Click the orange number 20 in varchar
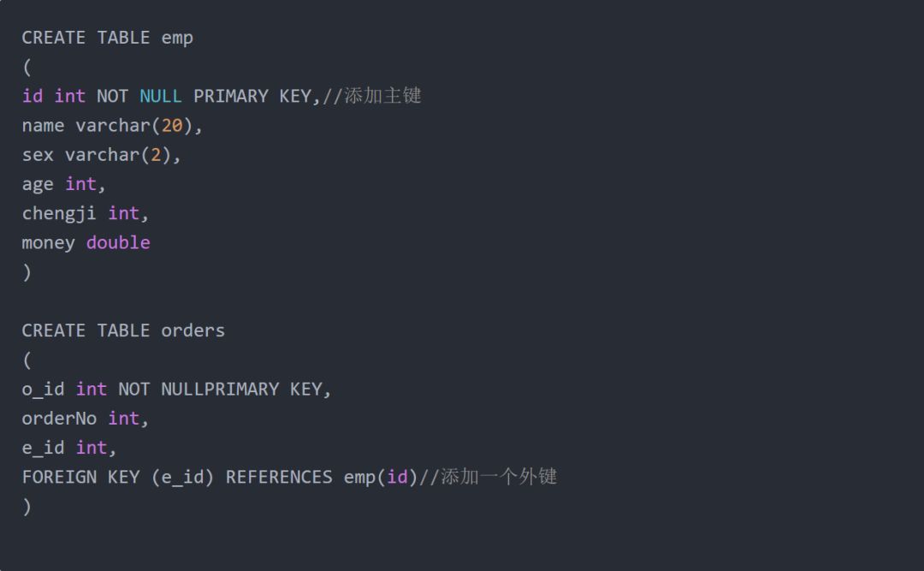This screenshot has width=924, height=571. pyautogui.click(x=172, y=126)
